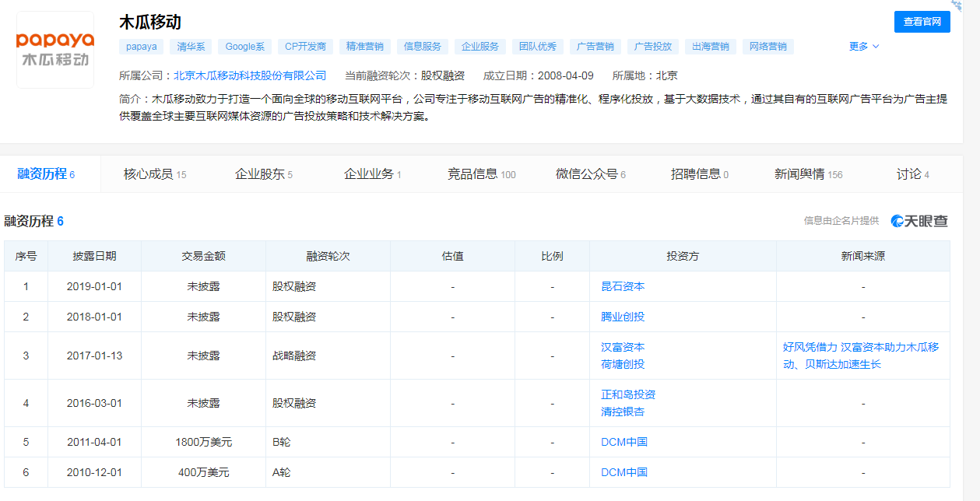Click DCM中国 in the B轮 row
Viewport: 980px width, 501px height.
pyautogui.click(x=624, y=442)
